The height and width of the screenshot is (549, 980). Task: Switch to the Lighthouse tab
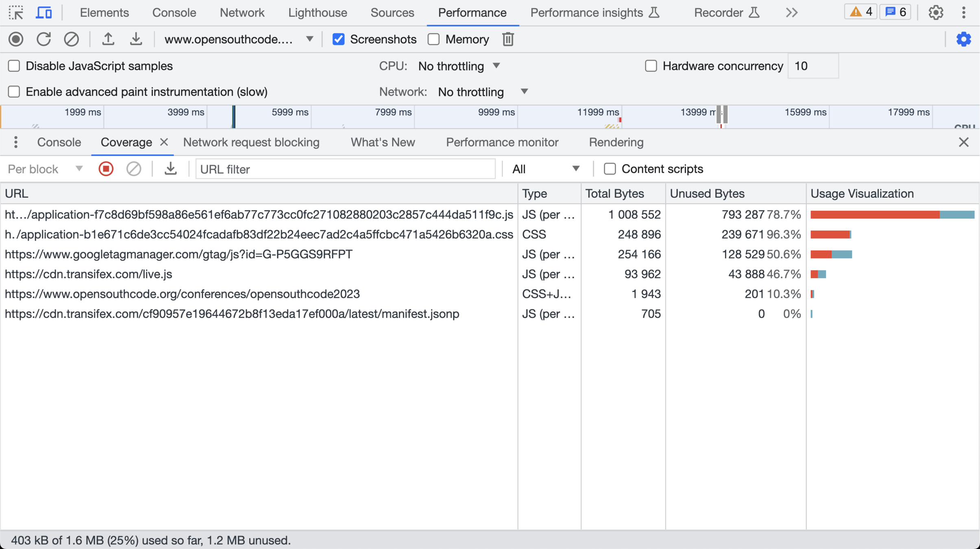click(317, 13)
